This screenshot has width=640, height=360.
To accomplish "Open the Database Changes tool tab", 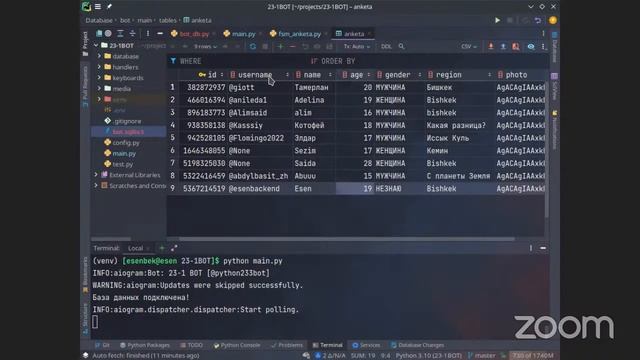I will click(417, 345).
